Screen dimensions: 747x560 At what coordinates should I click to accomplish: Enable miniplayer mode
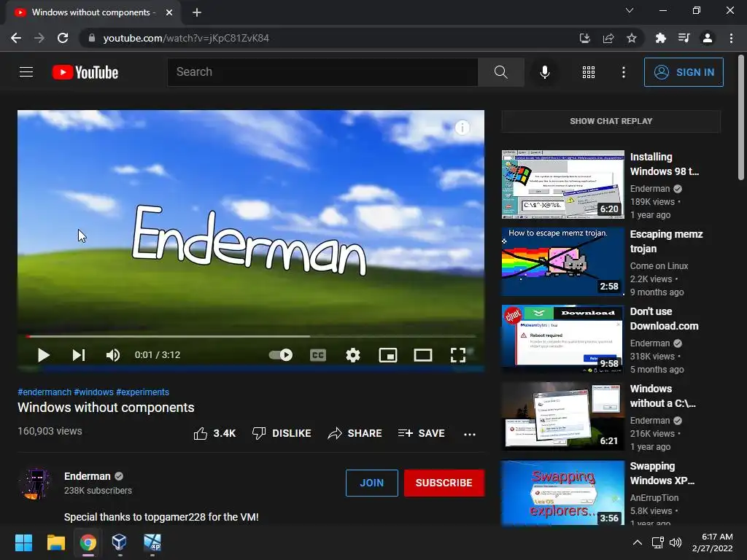click(388, 355)
